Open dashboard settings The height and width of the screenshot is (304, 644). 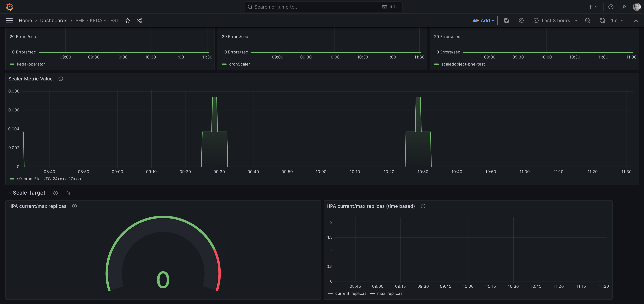tap(521, 20)
